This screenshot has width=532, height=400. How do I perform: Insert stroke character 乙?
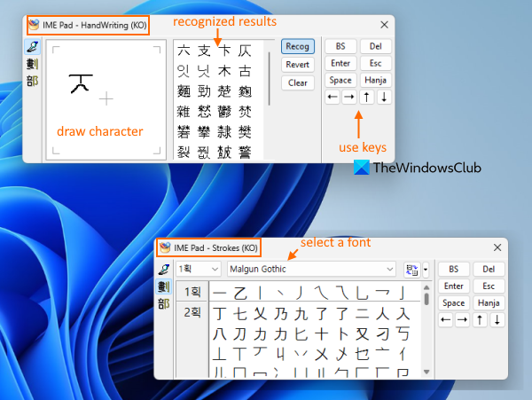[240, 293]
